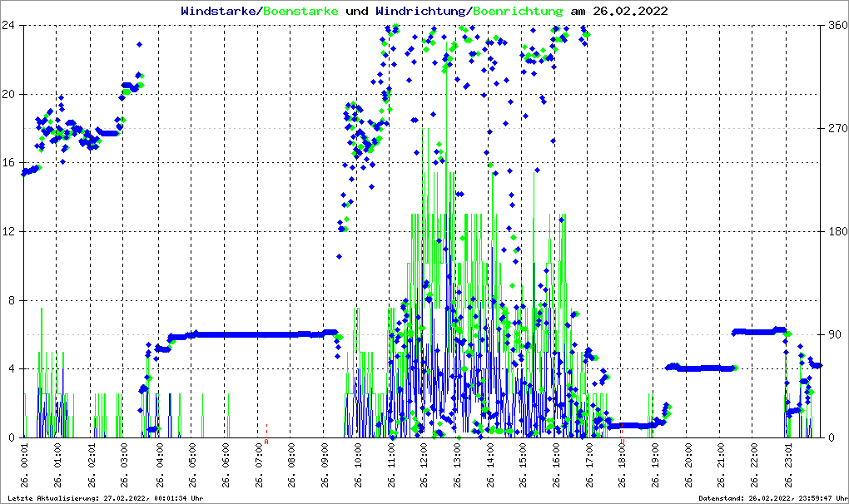Viewport: 849px width, 504px height.
Task: Click the right axis direction value "360"
Action: coord(838,25)
